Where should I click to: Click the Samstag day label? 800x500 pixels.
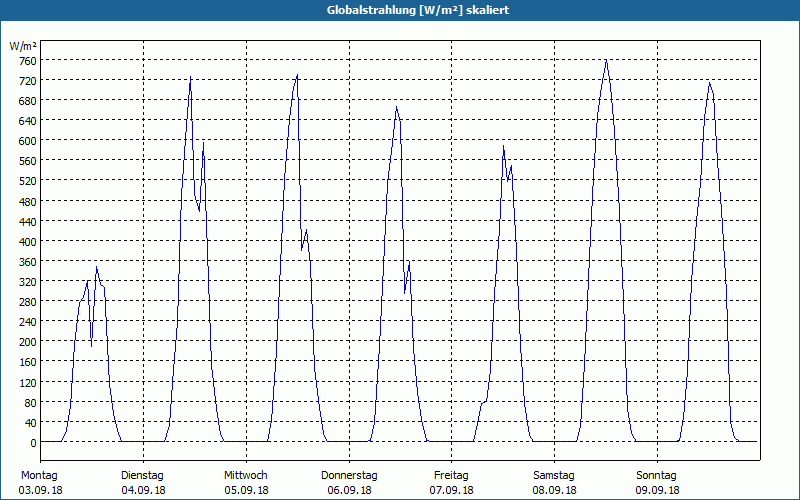click(x=554, y=476)
